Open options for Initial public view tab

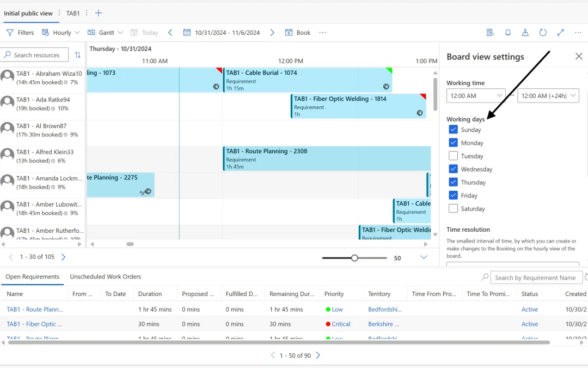(x=59, y=13)
